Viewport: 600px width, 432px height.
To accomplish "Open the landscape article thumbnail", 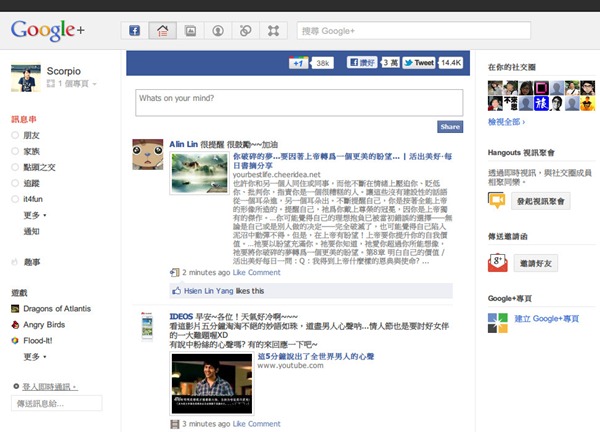I will coord(199,173).
